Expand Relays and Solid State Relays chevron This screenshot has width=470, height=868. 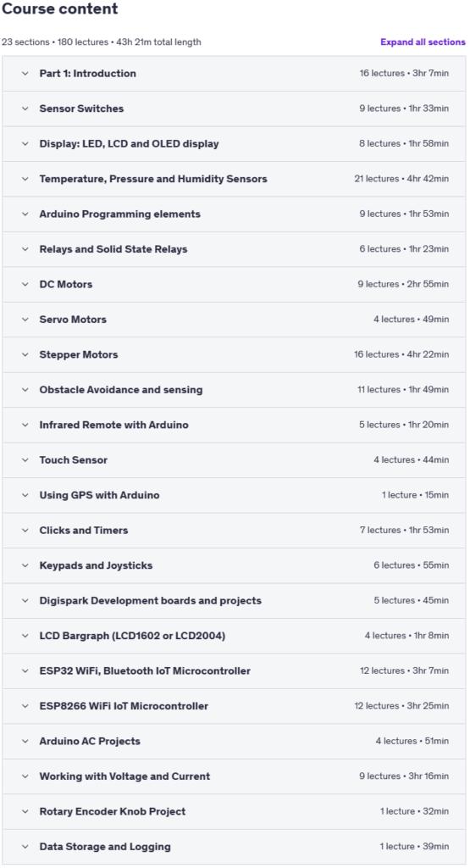25,249
